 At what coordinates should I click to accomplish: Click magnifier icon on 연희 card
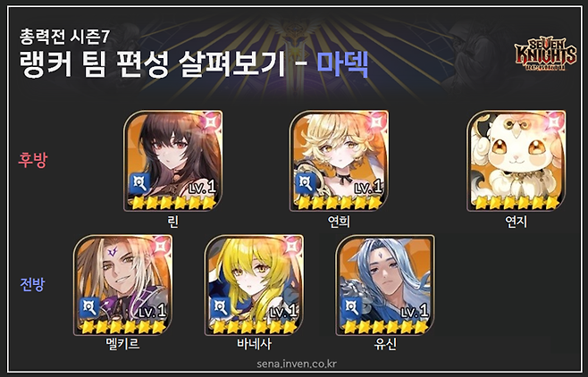pyautogui.click(x=306, y=184)
